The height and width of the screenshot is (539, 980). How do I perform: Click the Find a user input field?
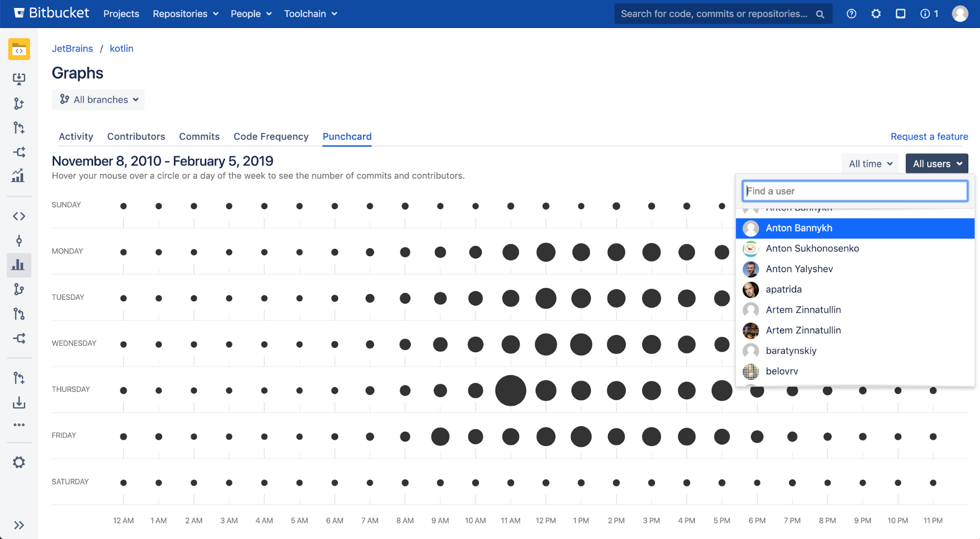854,191
